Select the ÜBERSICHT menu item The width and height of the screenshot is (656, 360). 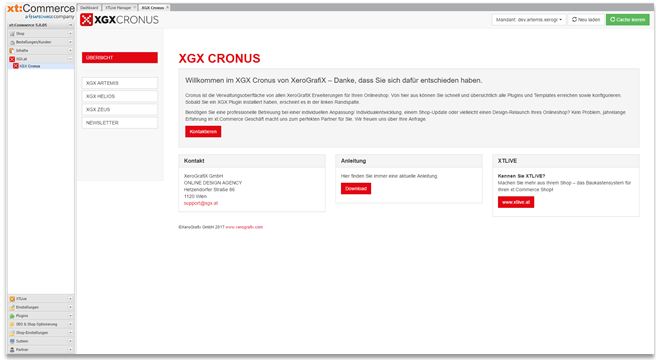point(120,58)
